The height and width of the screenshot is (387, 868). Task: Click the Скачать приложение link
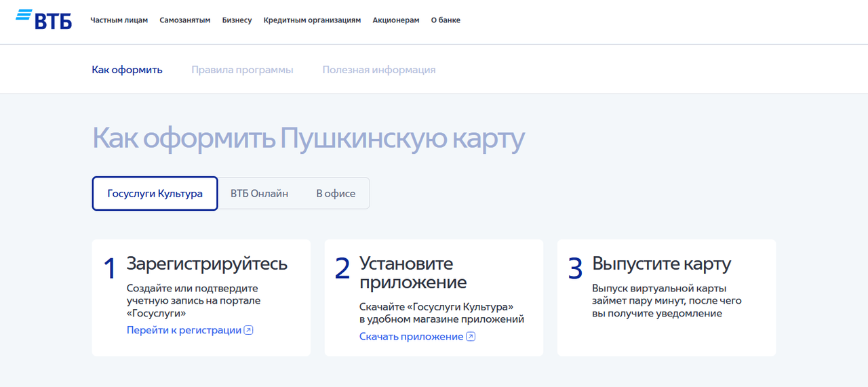coord(411,337)
